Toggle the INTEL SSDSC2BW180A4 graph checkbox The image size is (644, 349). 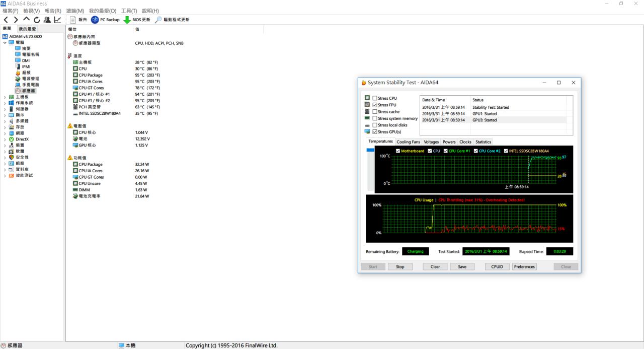[x=506, y=151]
